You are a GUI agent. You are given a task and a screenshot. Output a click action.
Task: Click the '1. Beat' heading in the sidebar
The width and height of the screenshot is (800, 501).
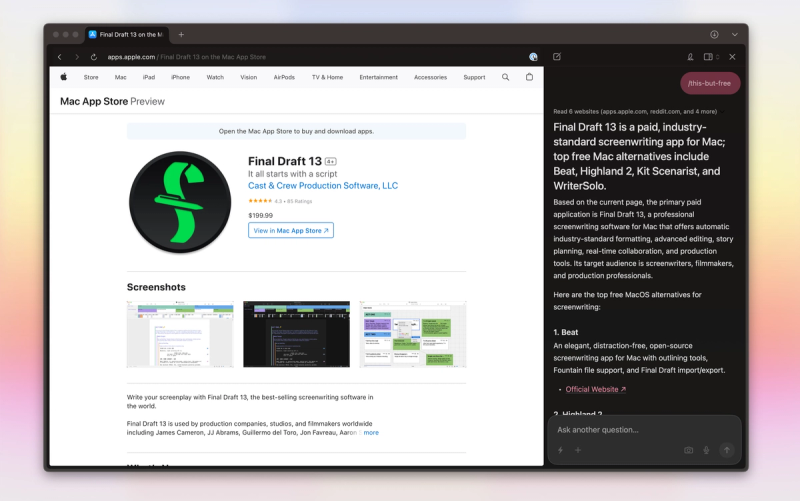coord(565,332)
